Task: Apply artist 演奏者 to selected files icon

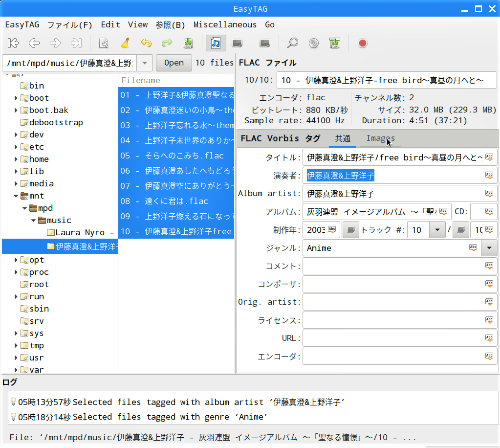Action: (x=489, y=175)
